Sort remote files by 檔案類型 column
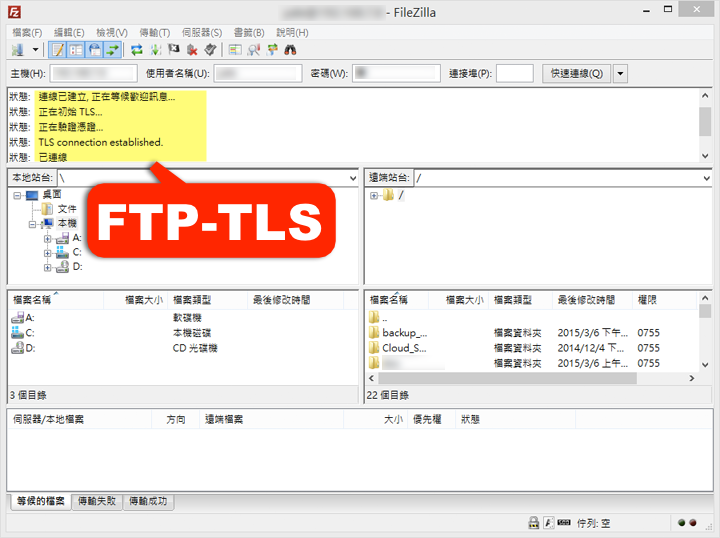The width and height of the screenshot is (720, 538). click(x=520, y=300)
